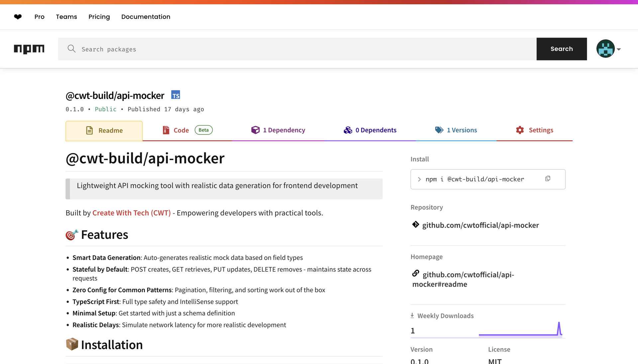
Task: Click the Installation package emoji
Action: [x=72, y=344]
